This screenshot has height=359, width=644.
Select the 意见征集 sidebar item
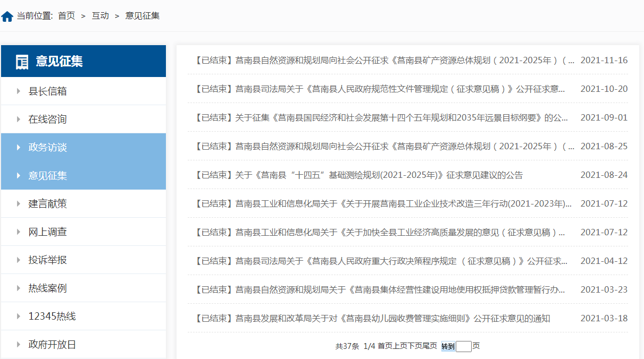[83, 176]
